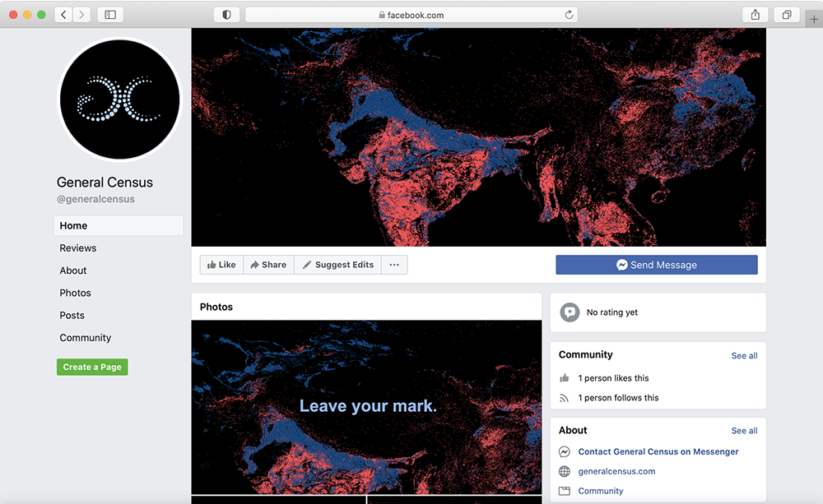
Task: Click the Safari back arrow button
Action: pyautogui.click(x=64, y=15)
